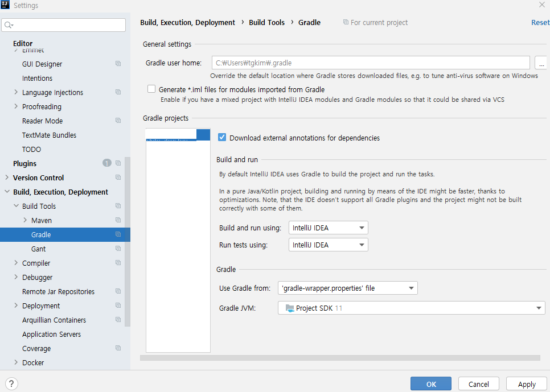Click the project-level icon beside Coverage
The image size is (550, 392).
coord(118,348)
